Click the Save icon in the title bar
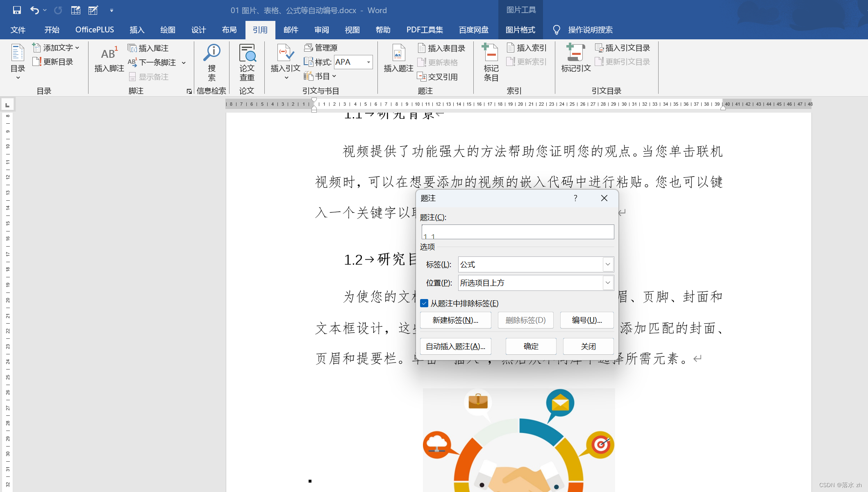This screenshot has width=868, height=492. pyautogui.click(x=17, y=10)
